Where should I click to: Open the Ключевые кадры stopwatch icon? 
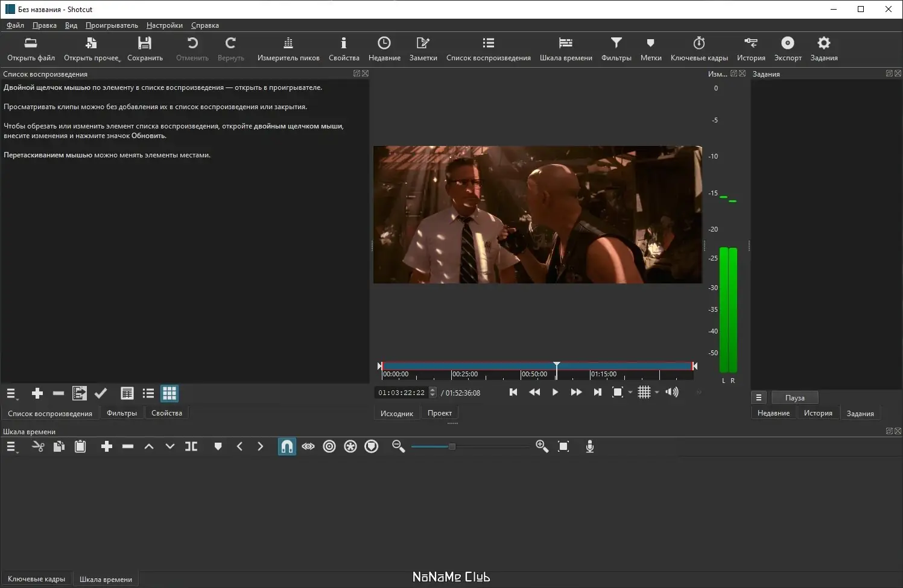pos(699,43)
